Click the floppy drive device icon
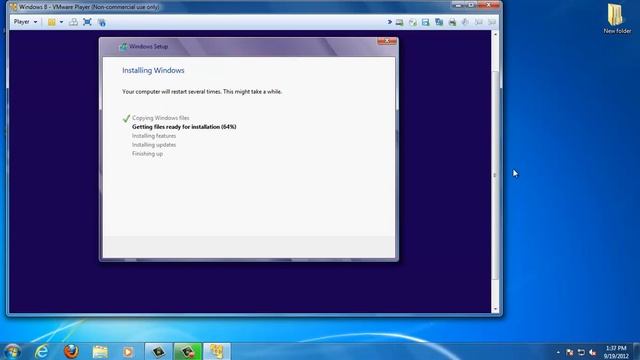 click(426, 22)
